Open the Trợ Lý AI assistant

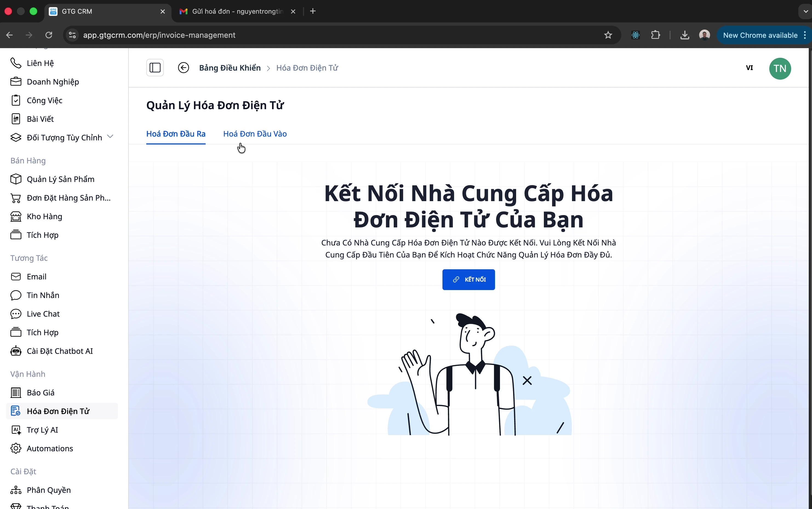tap(42, 430)
